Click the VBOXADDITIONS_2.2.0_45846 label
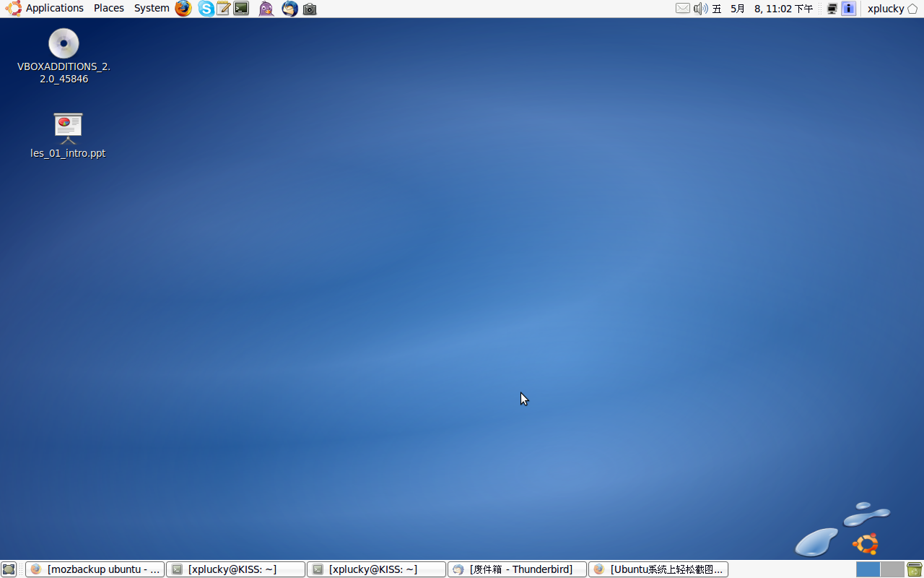The image size is (924, 578). coord(64,73)
